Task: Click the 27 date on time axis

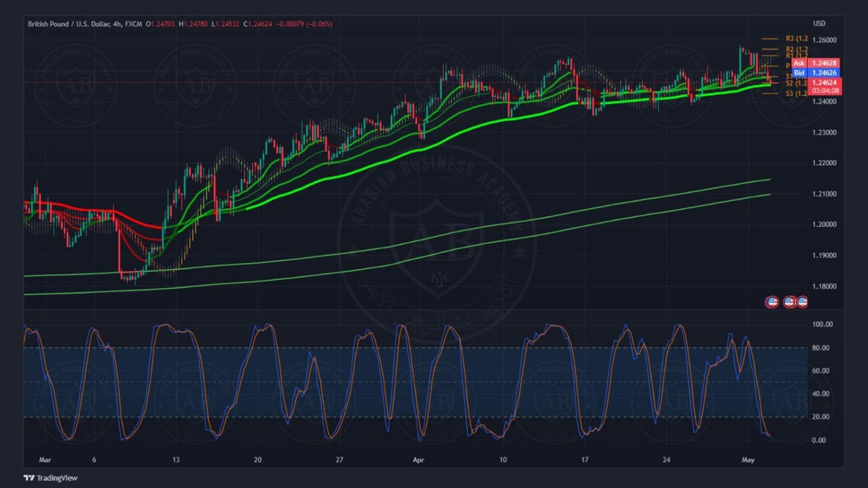Action: (x=339, y=460)
